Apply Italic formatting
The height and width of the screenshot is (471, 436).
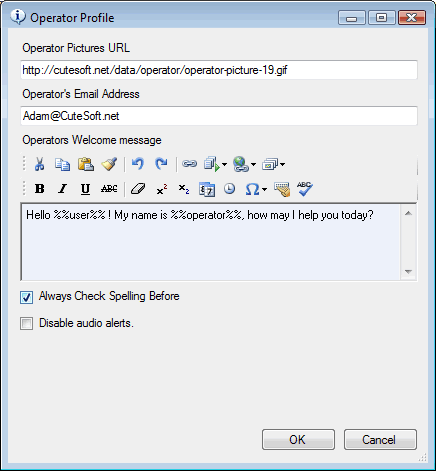coord(62,189)
